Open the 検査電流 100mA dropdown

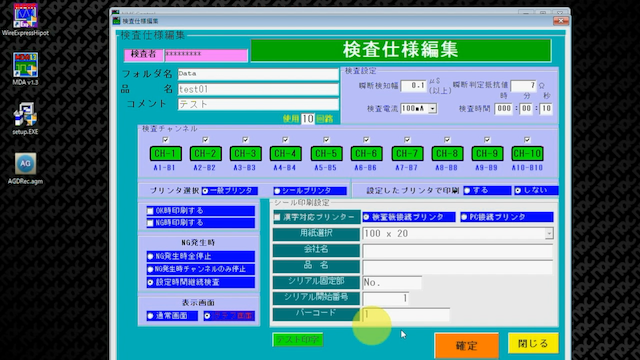[x=432, y=109]
